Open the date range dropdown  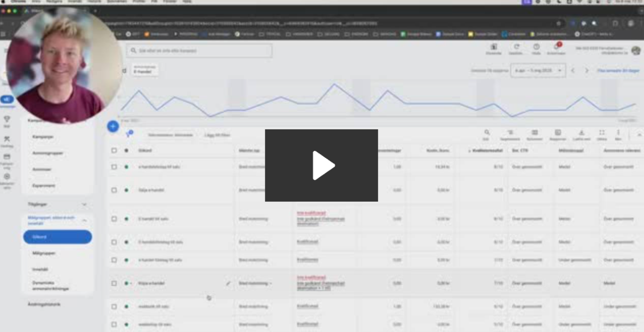[x=538, y=70]
